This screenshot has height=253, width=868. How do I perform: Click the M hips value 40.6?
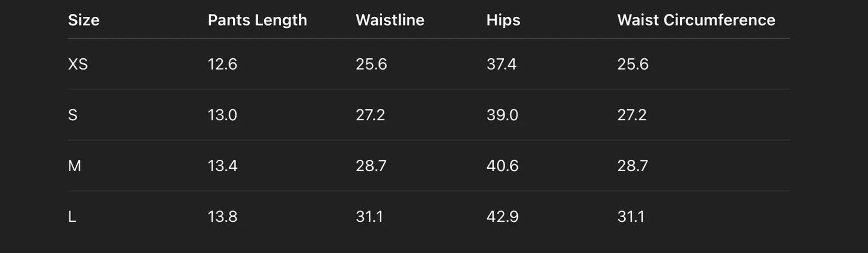tap(502, 166)
